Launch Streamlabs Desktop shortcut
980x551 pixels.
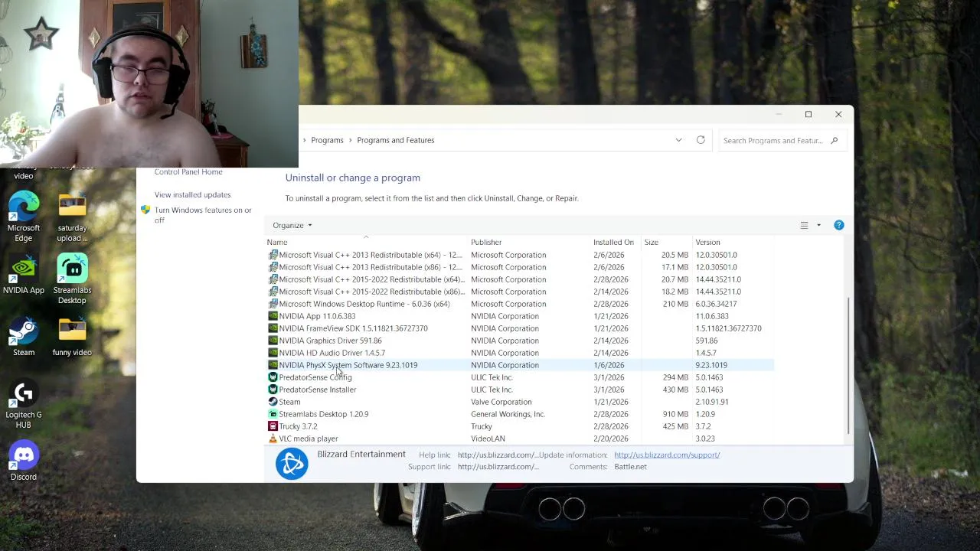[x=72, y=279]
